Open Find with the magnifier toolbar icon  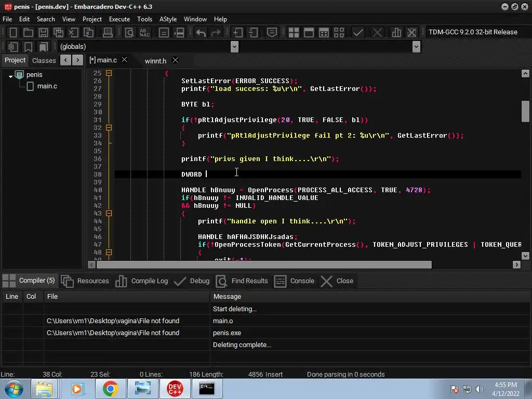(x=129, y=33)
